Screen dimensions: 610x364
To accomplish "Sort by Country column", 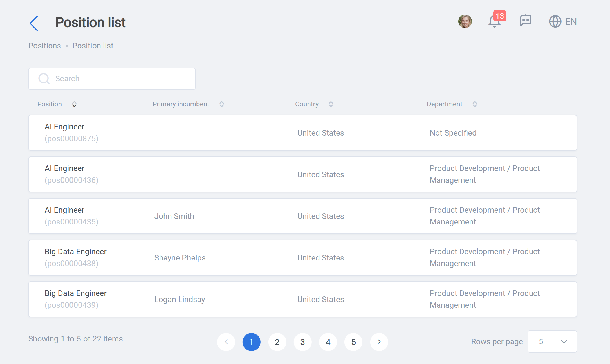I will tap(331, 104).
